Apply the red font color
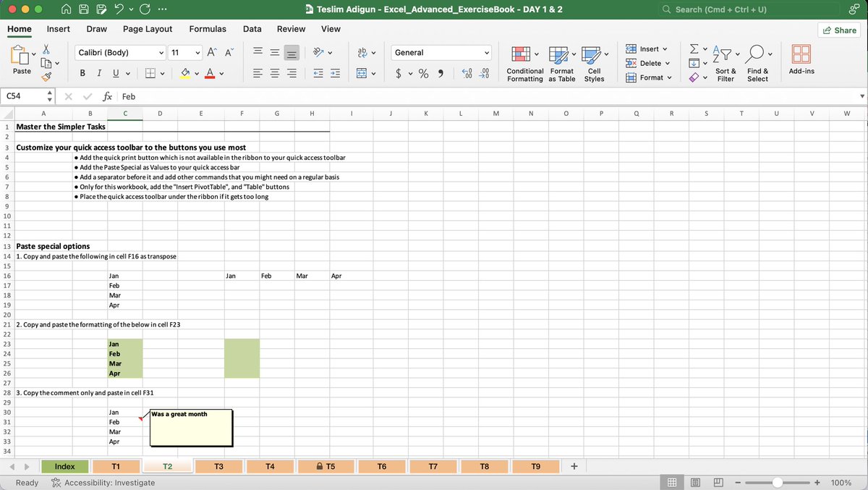This screenshot has width=868, height=490. point(209,73)
